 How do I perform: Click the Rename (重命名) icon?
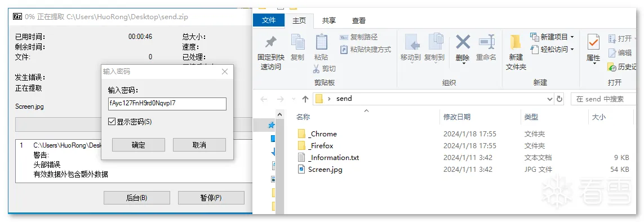pyautogui.click(x=487, y=42)
